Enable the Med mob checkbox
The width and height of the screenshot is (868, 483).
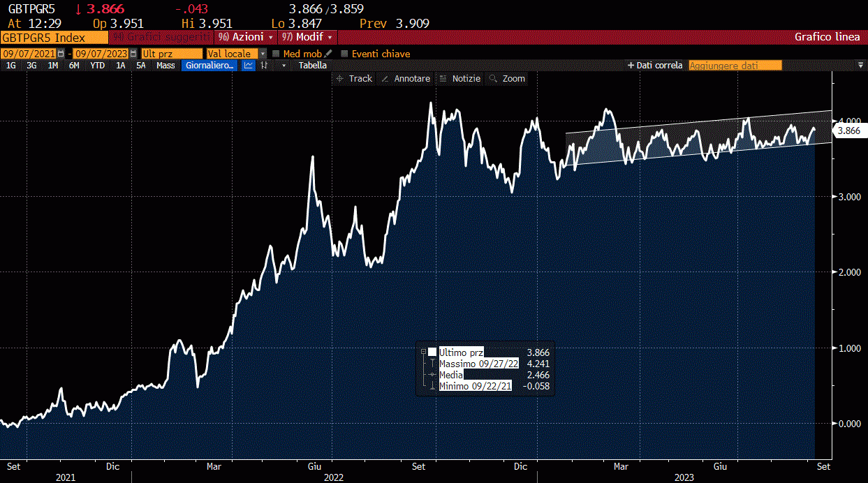coord(277,54)
